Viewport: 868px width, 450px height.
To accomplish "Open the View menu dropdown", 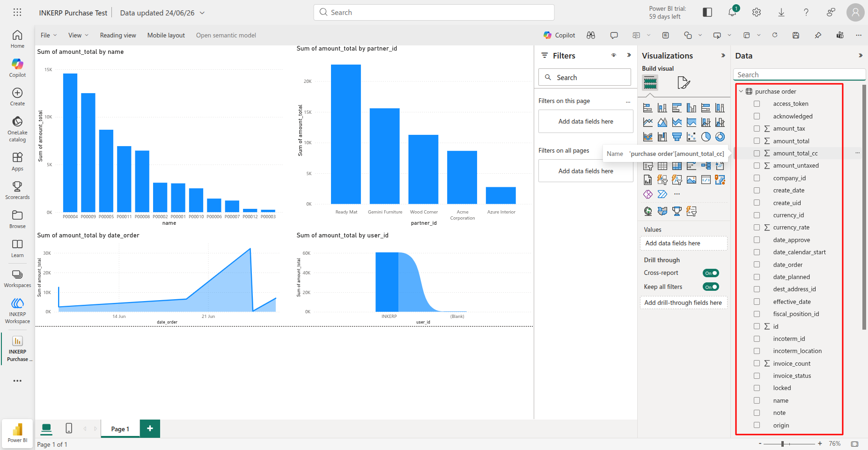I will [x=78, y=35].
